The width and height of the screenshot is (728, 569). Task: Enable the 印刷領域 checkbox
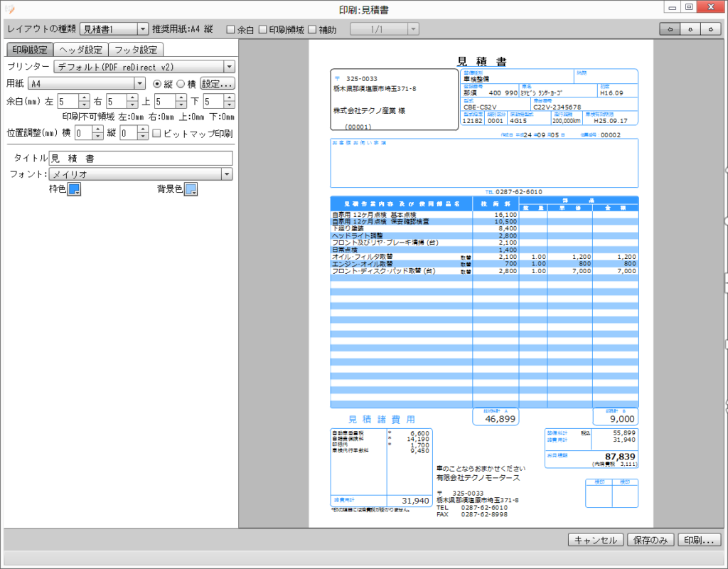pyautogui.click(x=263, y=30)
